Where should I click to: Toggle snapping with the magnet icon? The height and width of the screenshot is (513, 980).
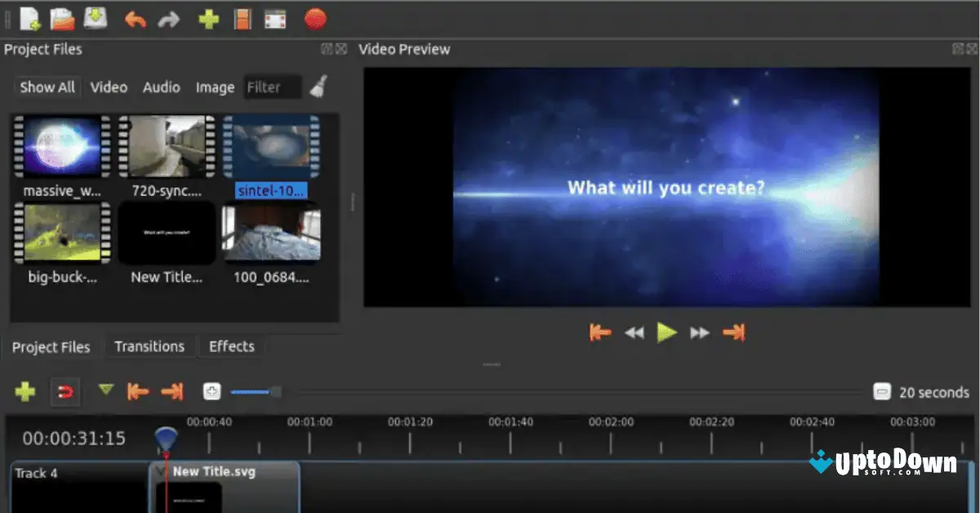[x=64, y=392]
